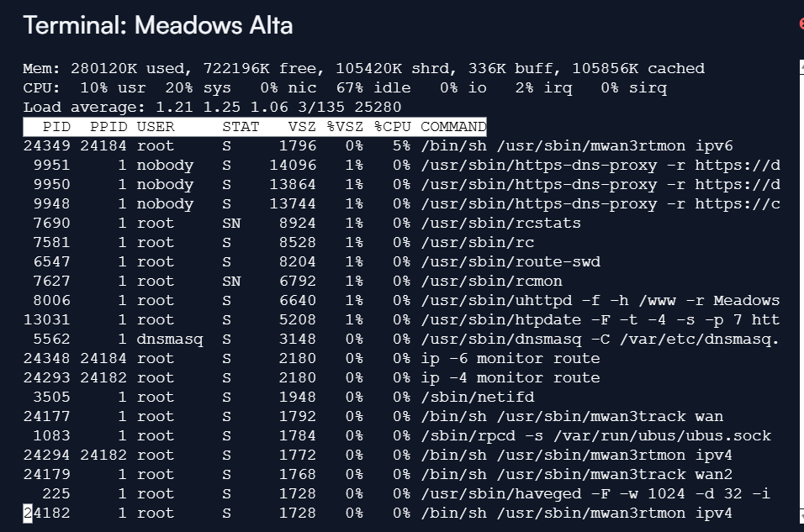Click the %CPU column header

[x=392, y=127]
